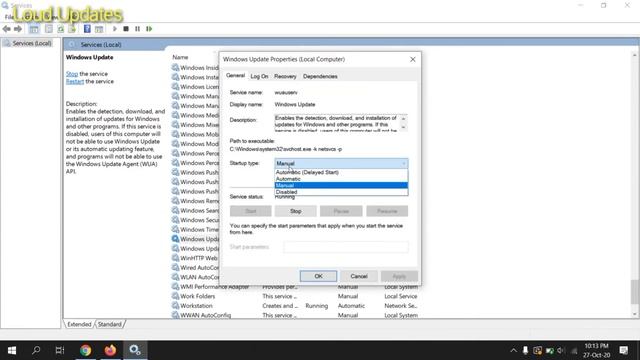Show hidden system tray icons chevron
The width and height of the screenshot is (640, 360).
point(513,350)
